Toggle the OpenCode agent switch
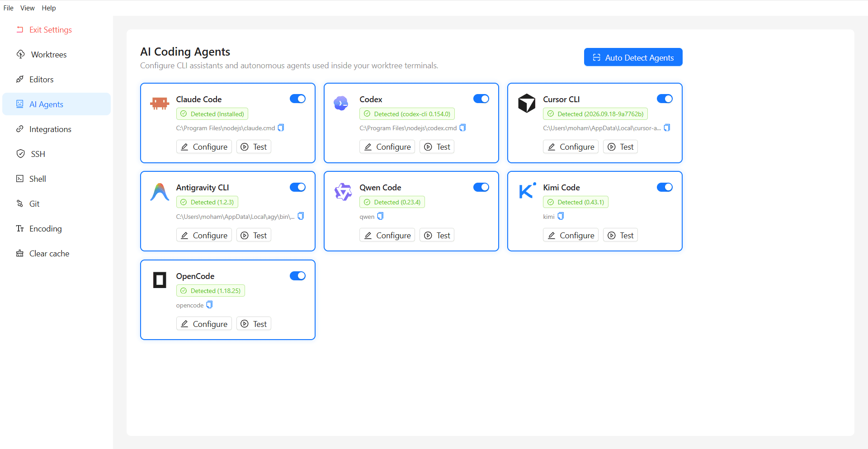 298,276
